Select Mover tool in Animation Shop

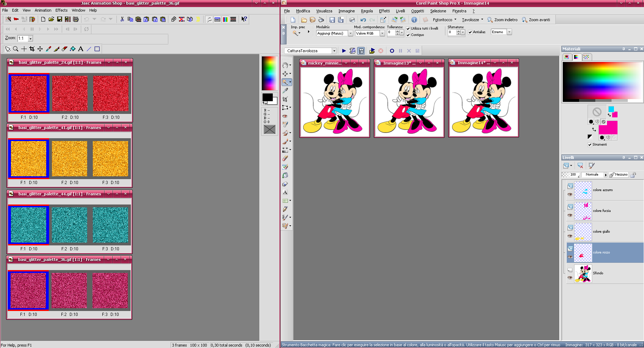point(40,49)
